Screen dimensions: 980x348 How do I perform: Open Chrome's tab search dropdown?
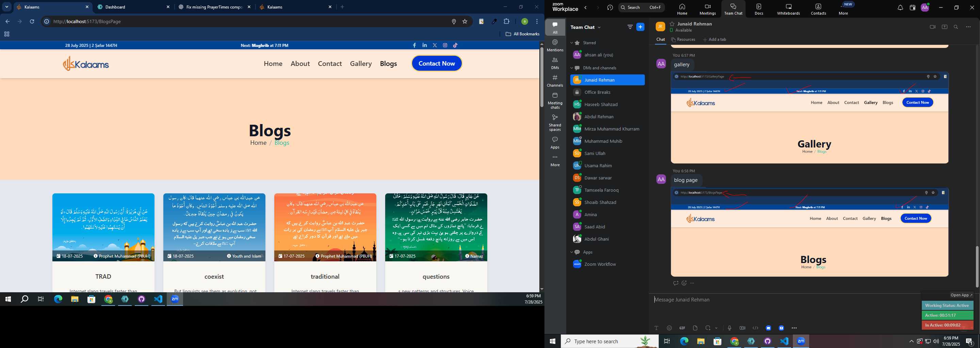tap(6, 7)
